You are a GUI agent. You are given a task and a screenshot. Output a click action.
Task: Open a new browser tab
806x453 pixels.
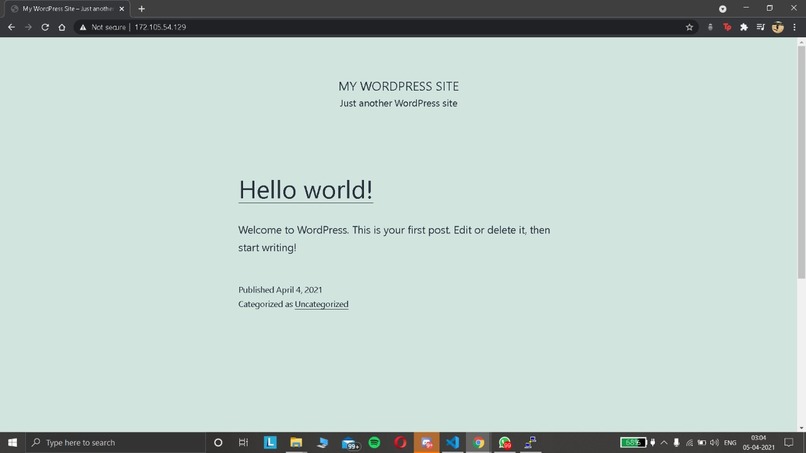141,9
